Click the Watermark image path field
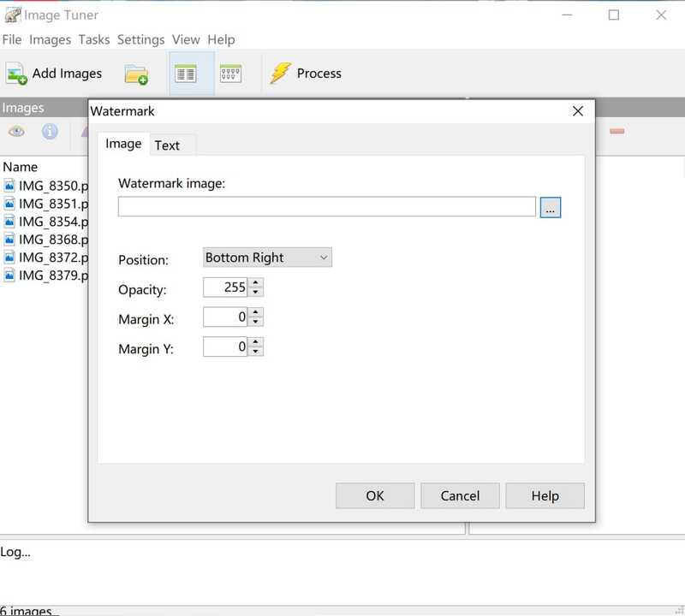Viewport: 685px width, 616px height. coord(327,206)
